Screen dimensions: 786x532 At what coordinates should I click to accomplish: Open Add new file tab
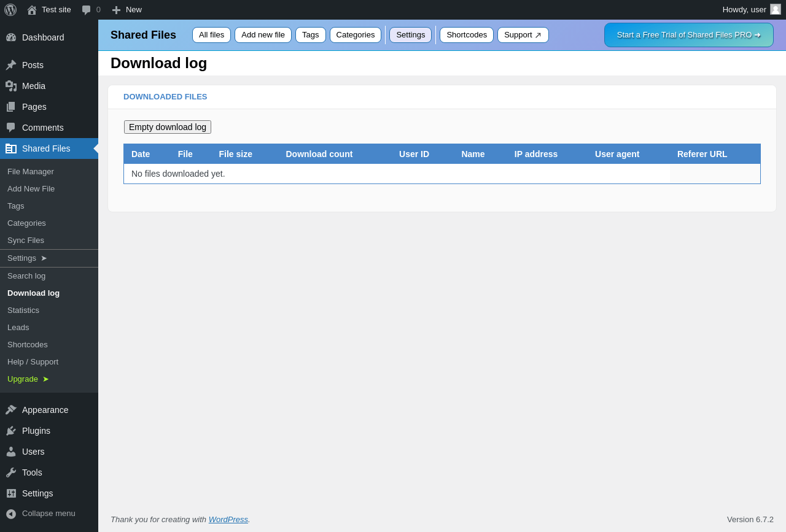point(263,35)
